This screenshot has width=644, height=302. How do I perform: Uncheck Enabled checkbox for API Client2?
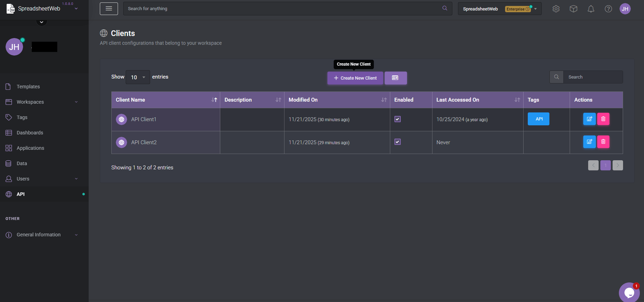(x=397, y=142)
